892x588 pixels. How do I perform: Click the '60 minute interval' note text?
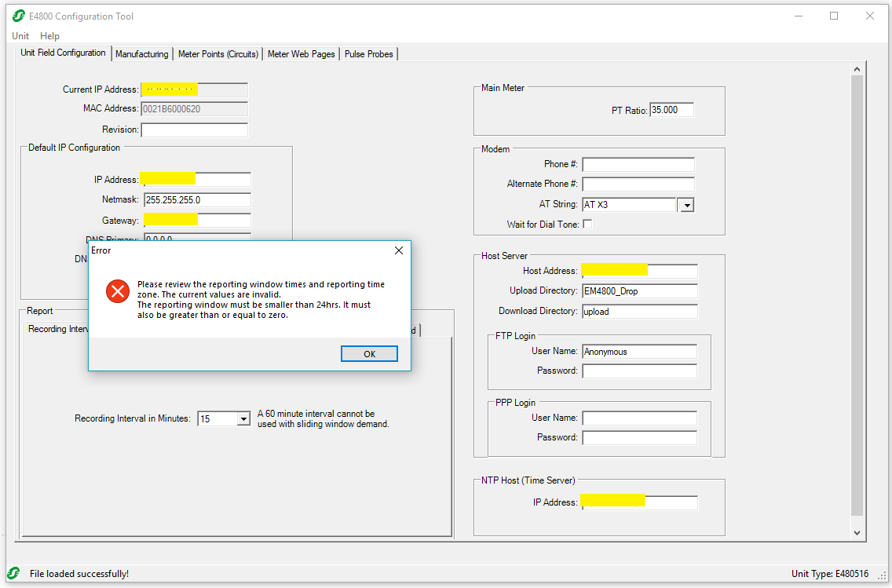324,419
